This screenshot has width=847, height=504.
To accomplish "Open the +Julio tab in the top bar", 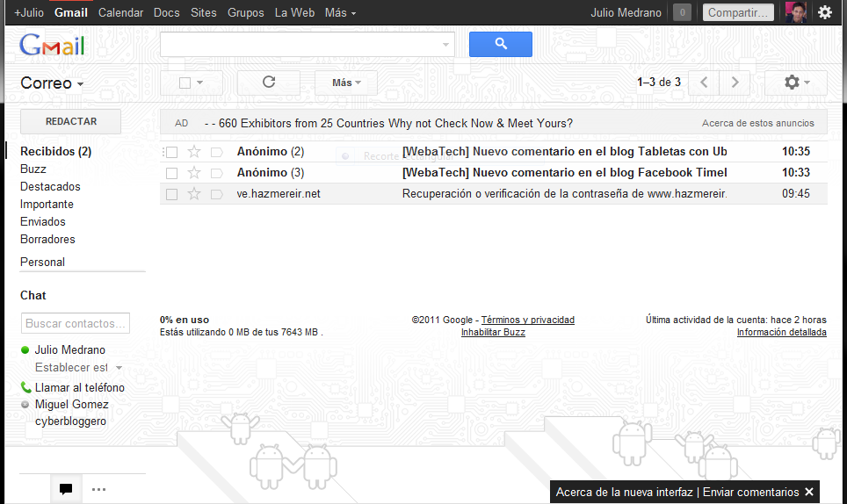I will 29,12.
